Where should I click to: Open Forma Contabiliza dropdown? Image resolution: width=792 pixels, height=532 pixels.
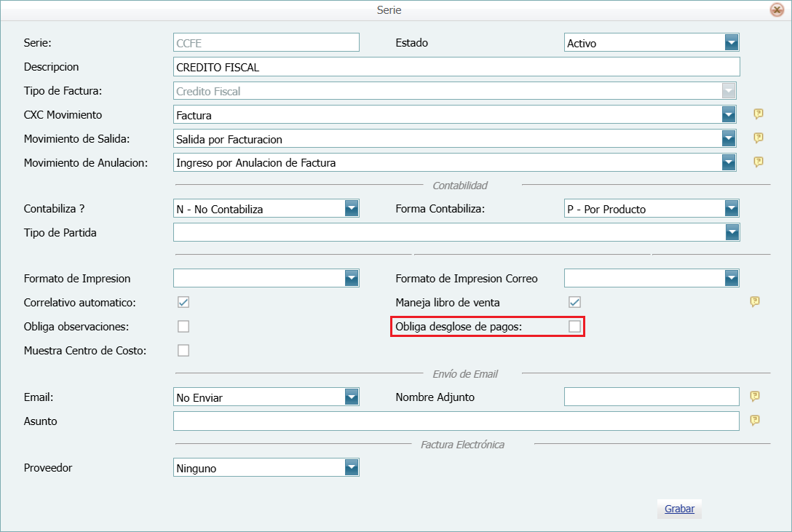[732, 209]
